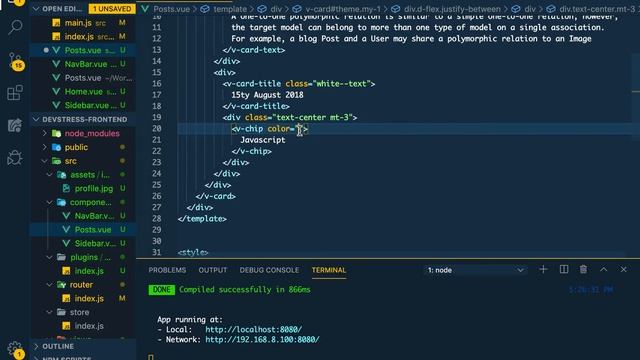Open the Run and Debug bug icon
Viewport: 640px width, 360px height.
pyautogui.click(x=15, y=157)
